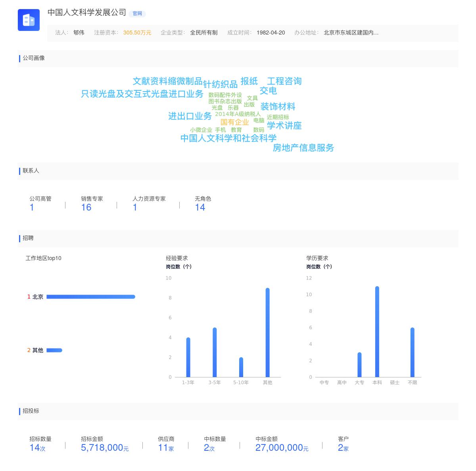Screen dimensions: 476x471
Task: Open the 公司画像 section header
Action: tap(33, 58)
